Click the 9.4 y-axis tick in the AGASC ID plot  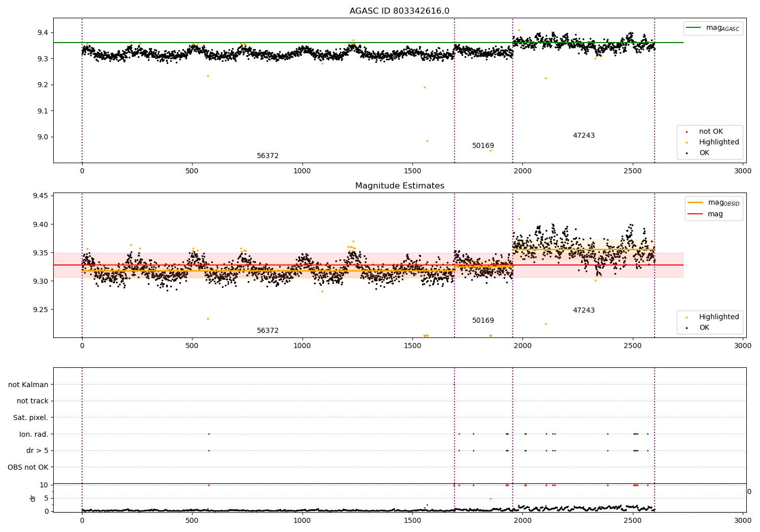pos(43,33)
